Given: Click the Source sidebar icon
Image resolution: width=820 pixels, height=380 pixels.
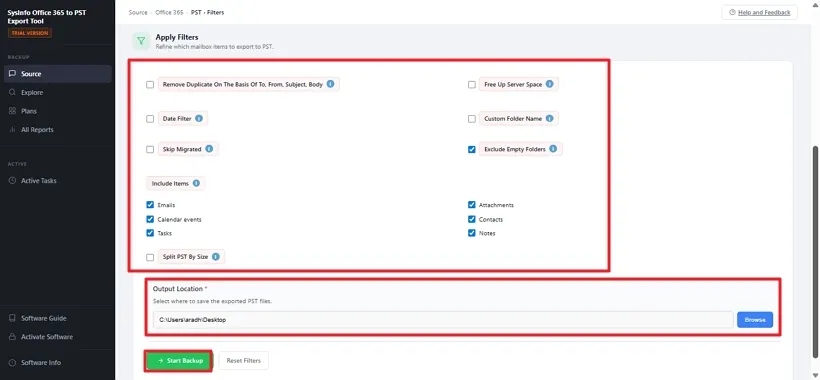Looking at the screenshot, I should pyautogui.click(x=13, y=74).
